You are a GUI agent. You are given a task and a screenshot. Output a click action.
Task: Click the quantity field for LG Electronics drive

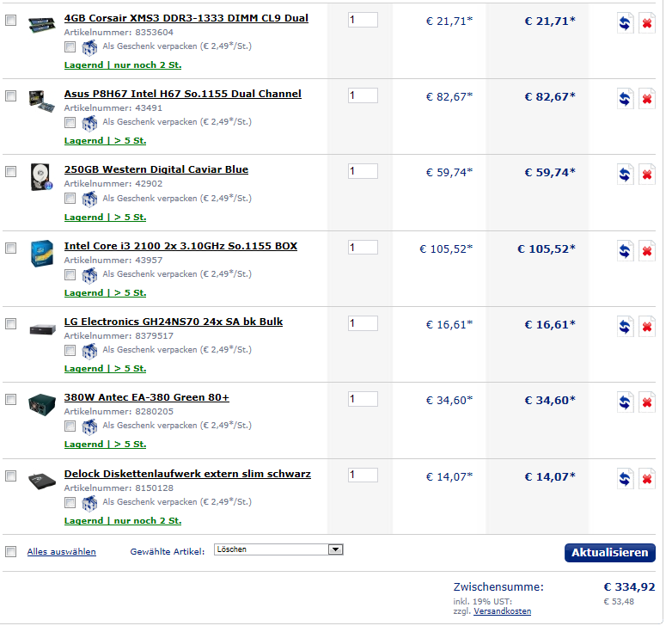click(363, 323)
